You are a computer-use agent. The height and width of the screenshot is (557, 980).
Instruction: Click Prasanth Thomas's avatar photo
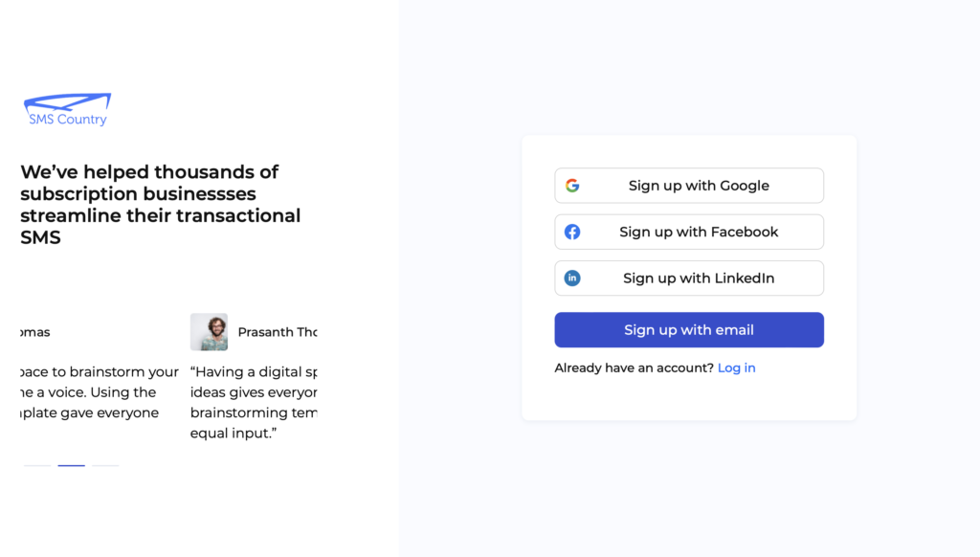(x=209, y=332)
